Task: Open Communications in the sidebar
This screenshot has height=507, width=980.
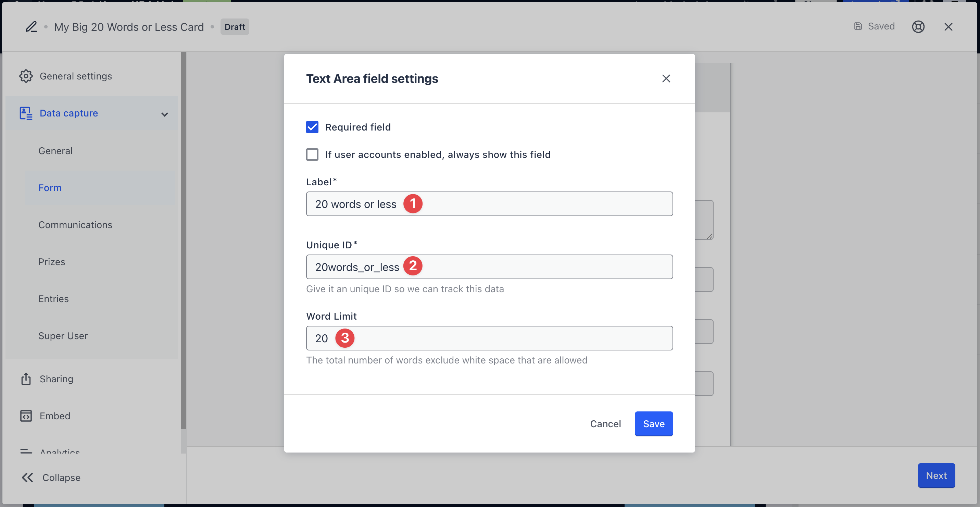Action: 75,225
